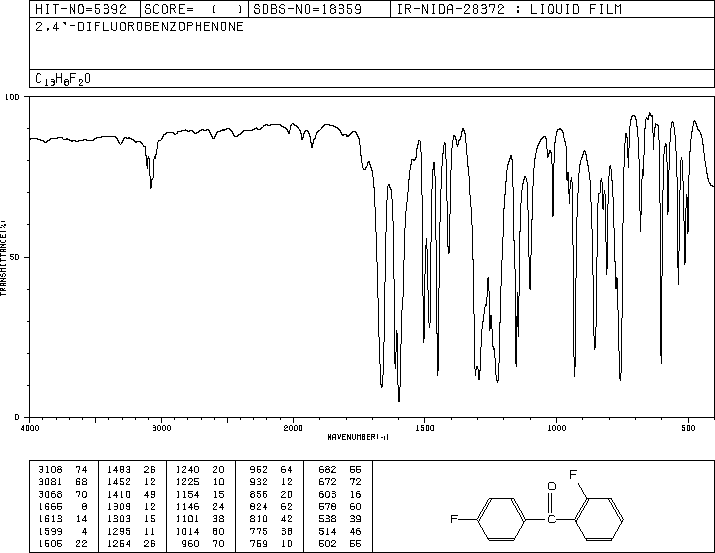Click the para-fluorine F on left ring
This screenshot has width=715, height=553.
454,519
